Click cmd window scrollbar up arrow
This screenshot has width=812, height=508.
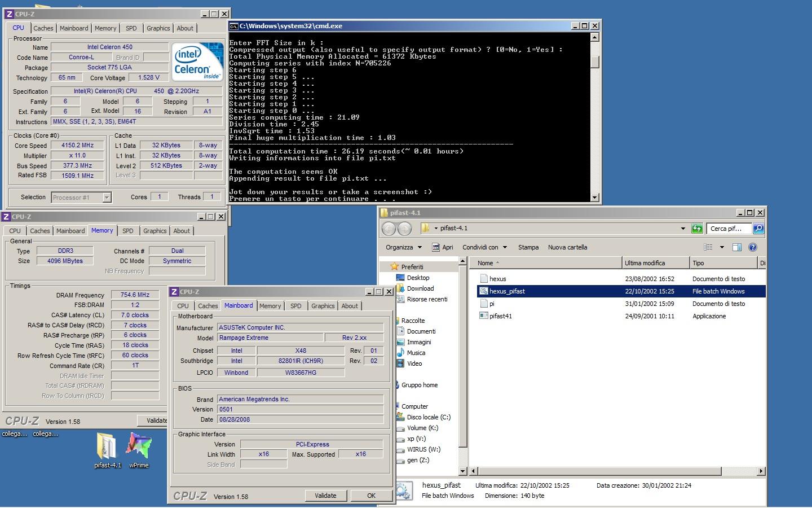(x=595, y=37)
